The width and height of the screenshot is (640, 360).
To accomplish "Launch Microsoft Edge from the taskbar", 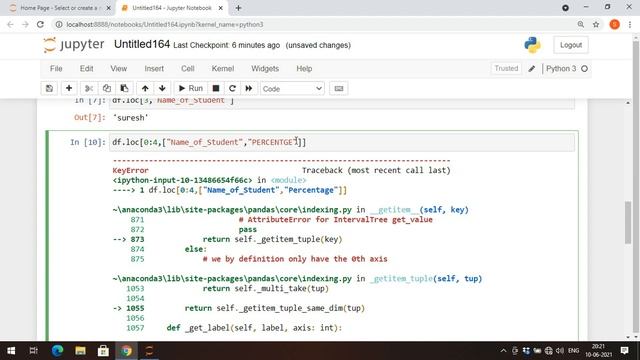I will pyautogui.click(x=57, y=351).
